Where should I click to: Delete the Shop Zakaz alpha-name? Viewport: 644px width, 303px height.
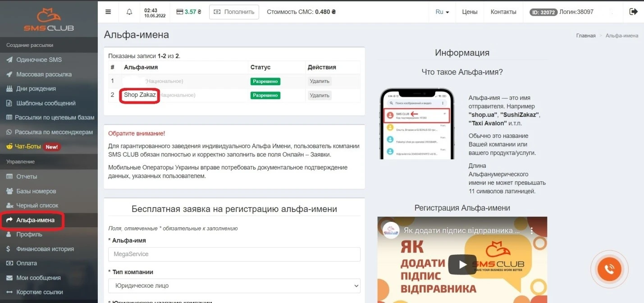point(320,96)
